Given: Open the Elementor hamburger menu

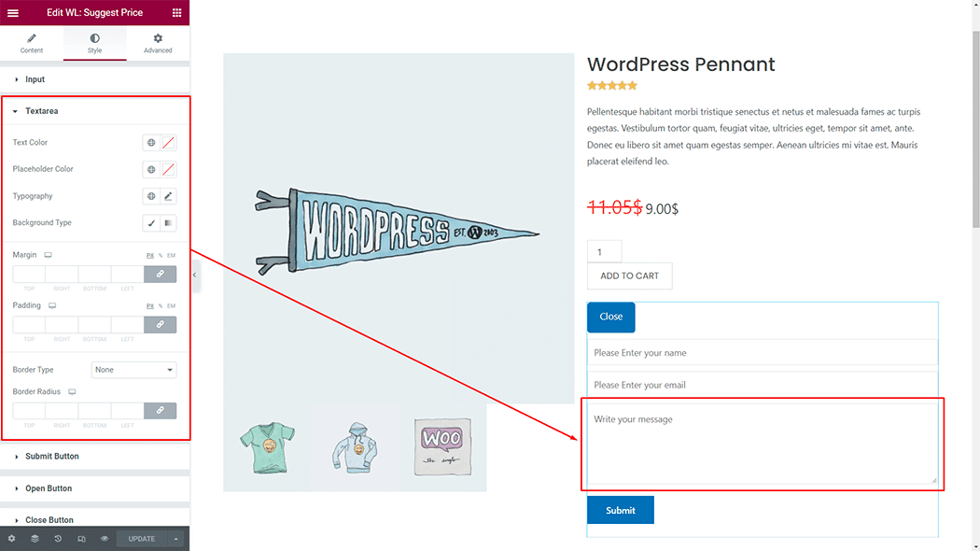Looking at the screenshot, I should click(13, 13).
